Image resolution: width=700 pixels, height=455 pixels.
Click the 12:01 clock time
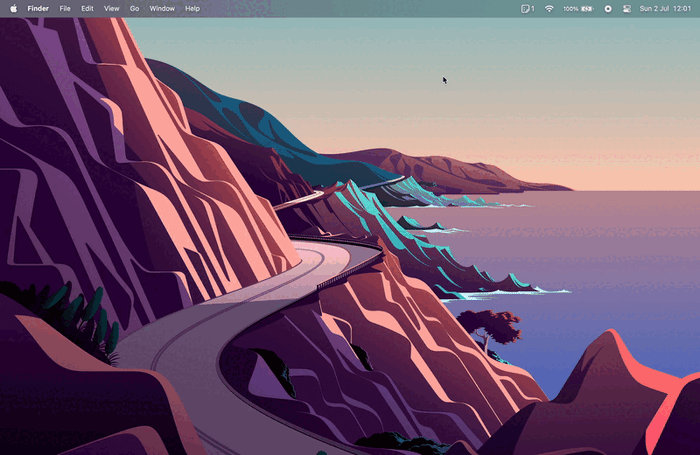[682, 8]
